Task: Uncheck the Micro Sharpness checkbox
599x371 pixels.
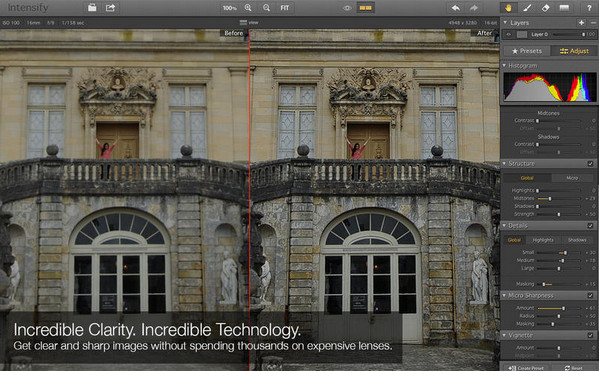Action: point(590,296)
